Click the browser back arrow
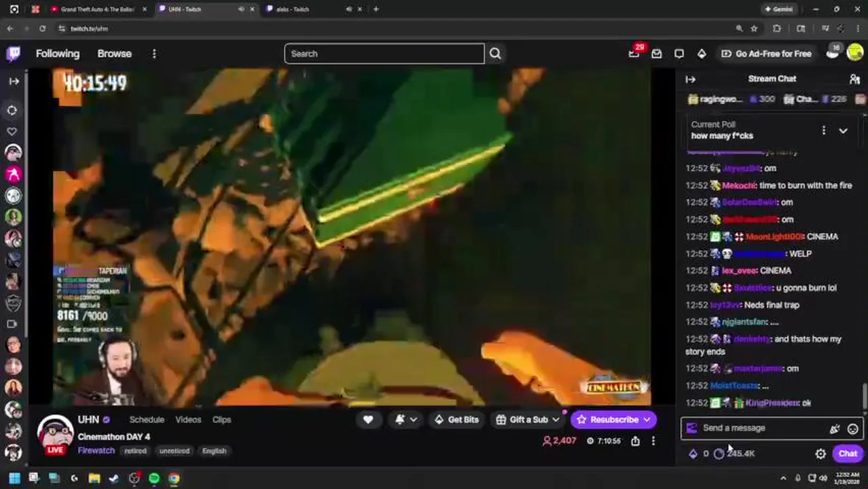The width and height of the screenshot is (868, 489). [x=10, y=29]
